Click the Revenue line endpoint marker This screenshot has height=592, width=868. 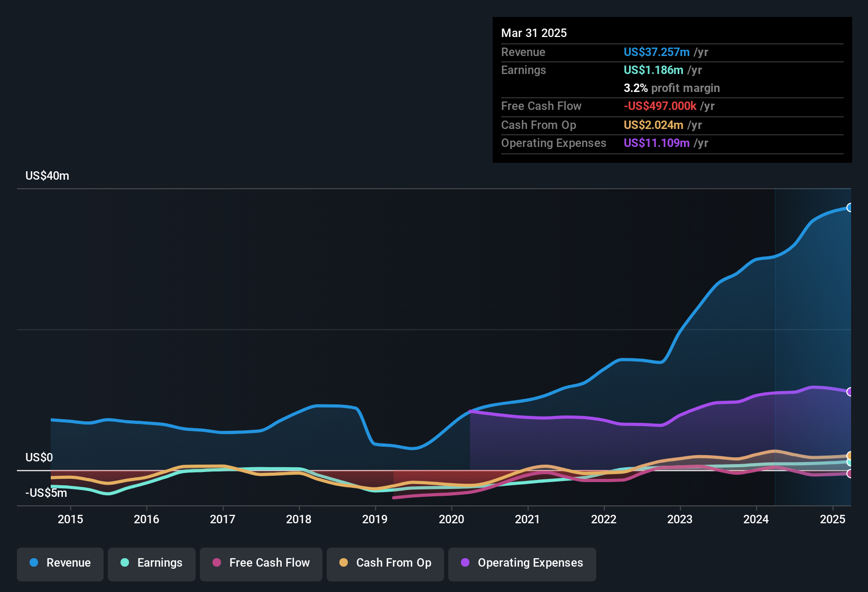[849, 208]
